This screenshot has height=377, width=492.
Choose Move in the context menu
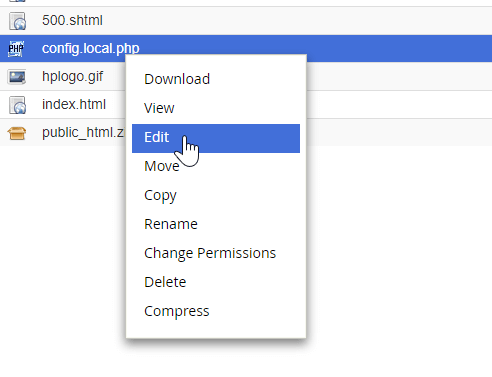pyautogui.click(x=162, y=166)
